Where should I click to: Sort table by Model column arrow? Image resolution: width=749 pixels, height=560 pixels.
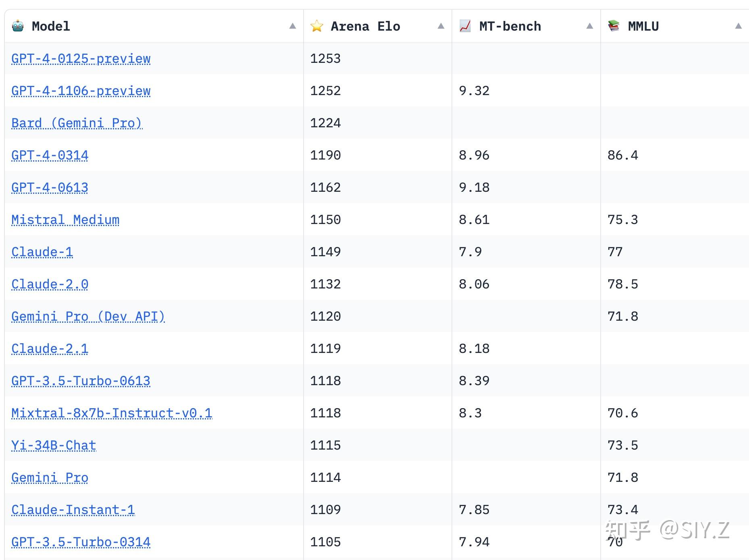(x=293, y=26)
